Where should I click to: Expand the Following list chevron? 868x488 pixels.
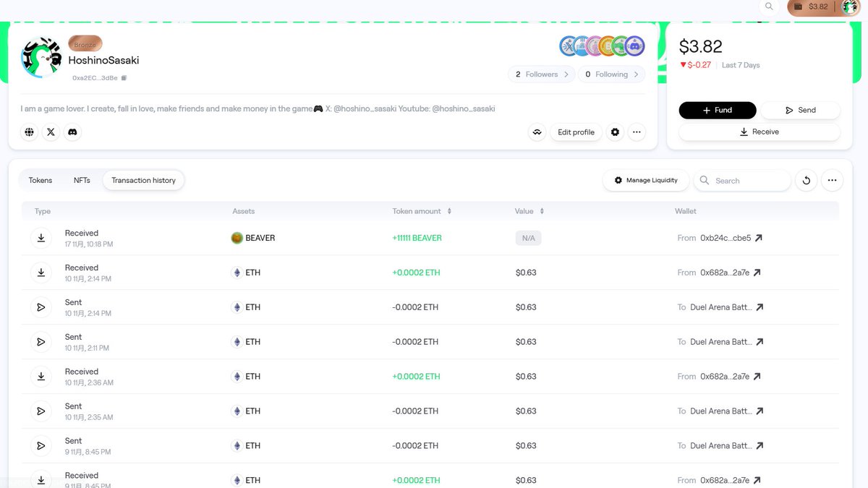[x=636, y=74]
